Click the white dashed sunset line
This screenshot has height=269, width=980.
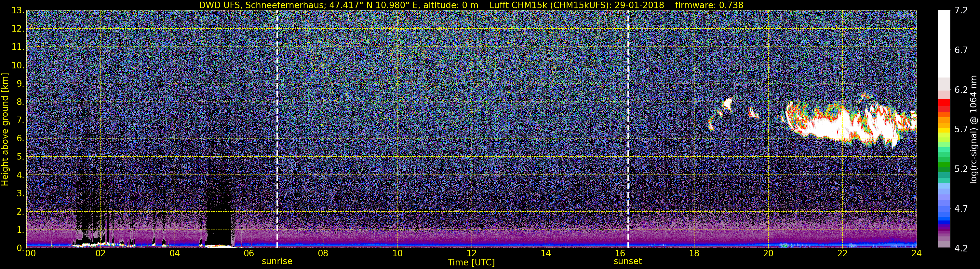(x=628, y=129)
